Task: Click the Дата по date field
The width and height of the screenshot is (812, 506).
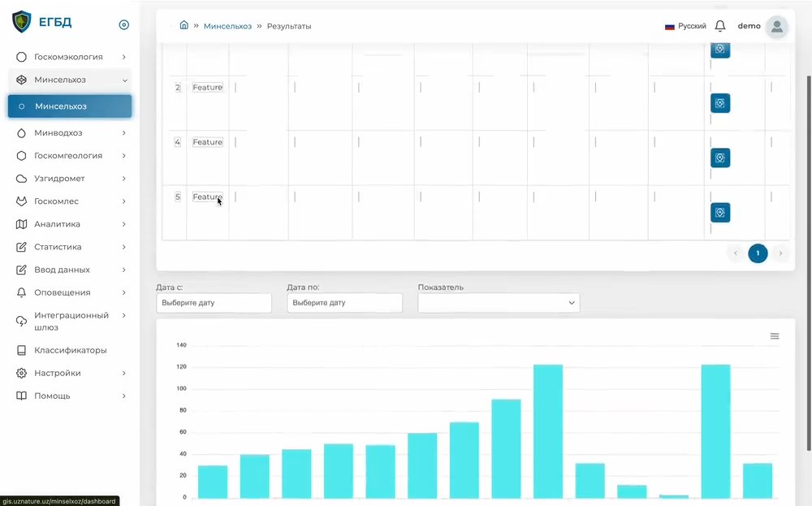Action: tap(345, 303)
